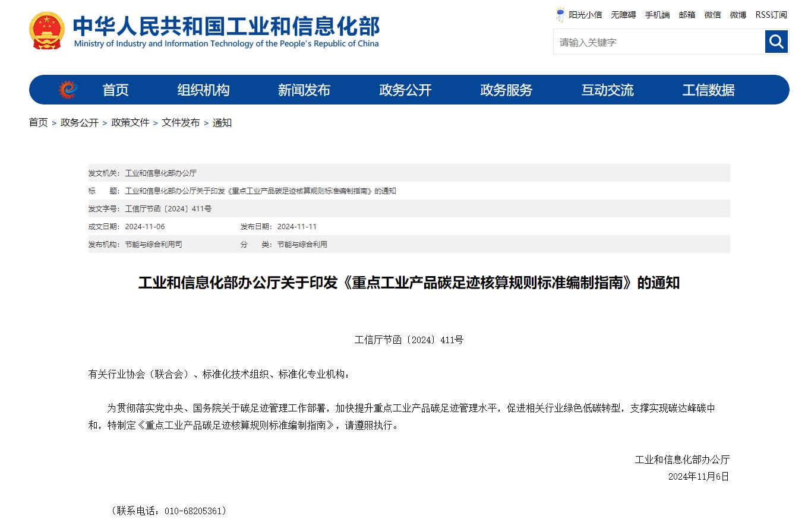Click the 标题 row document title text

[x=260, y=191]
